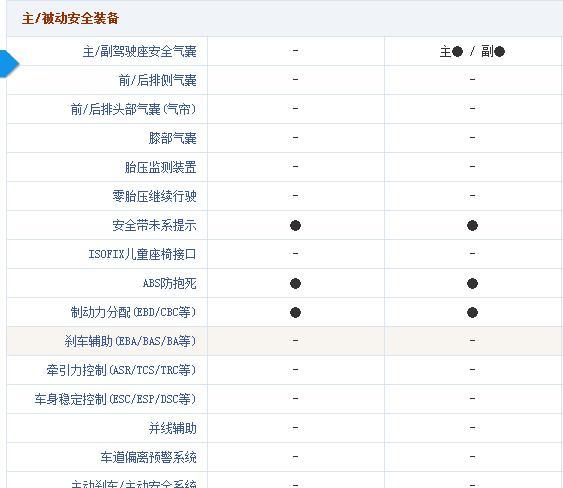Image resolution: width=563 pixels, height=488 pixels.
Task: Click the blue arrow marker on the left edge
Action: pos(9,64)
